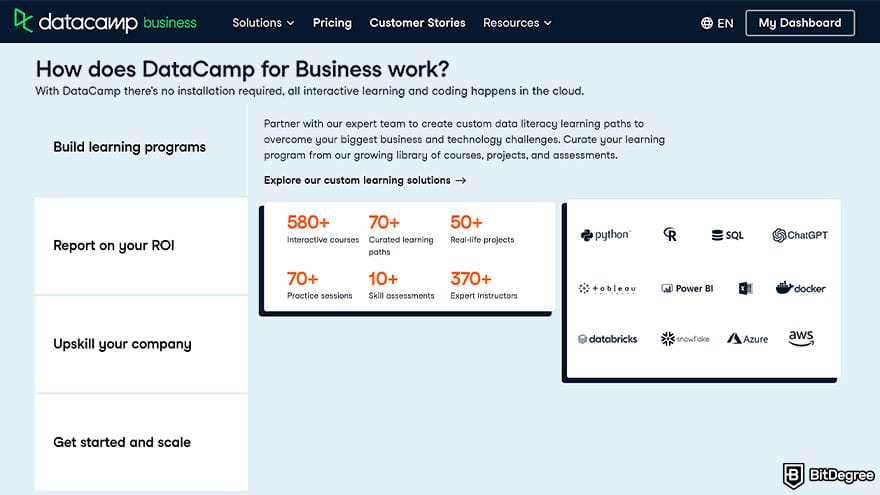
Task: Click the DataCamp Business logo
Action: (x=105, y=22)
